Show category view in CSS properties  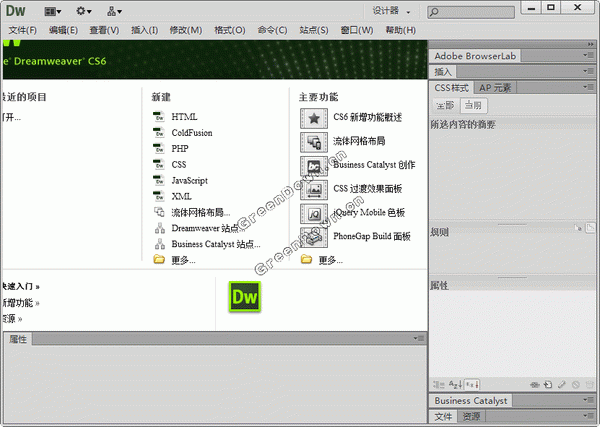click(x=439, y=385)
